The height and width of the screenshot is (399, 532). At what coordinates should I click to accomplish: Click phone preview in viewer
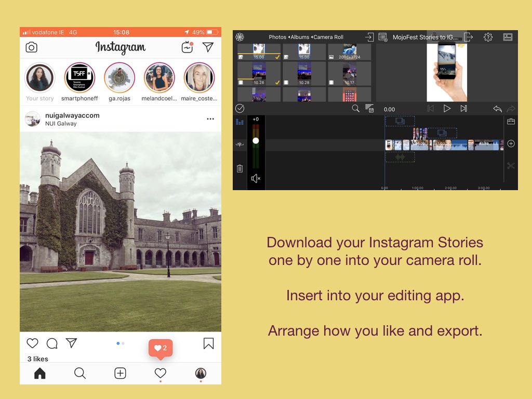point(447,72)
